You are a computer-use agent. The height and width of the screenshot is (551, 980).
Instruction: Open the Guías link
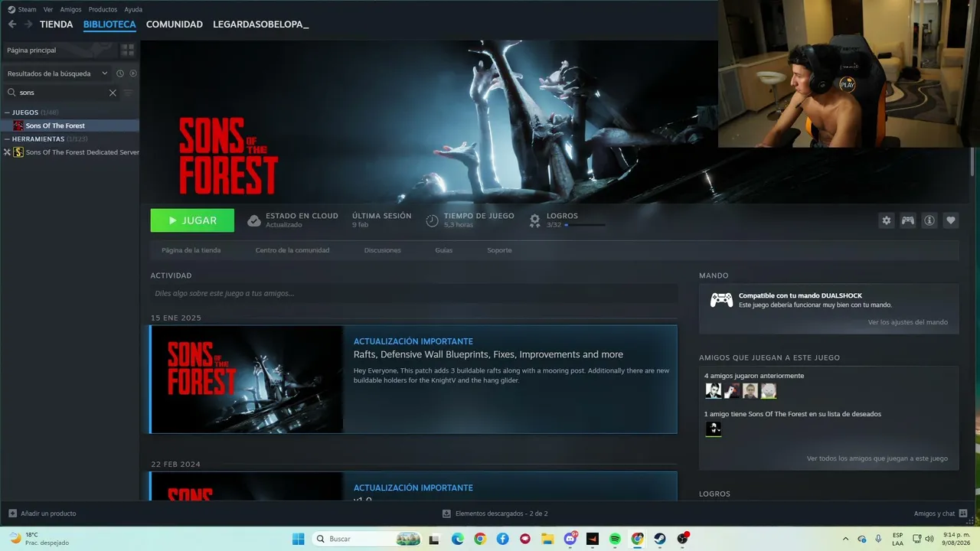(x=444, y=250)
